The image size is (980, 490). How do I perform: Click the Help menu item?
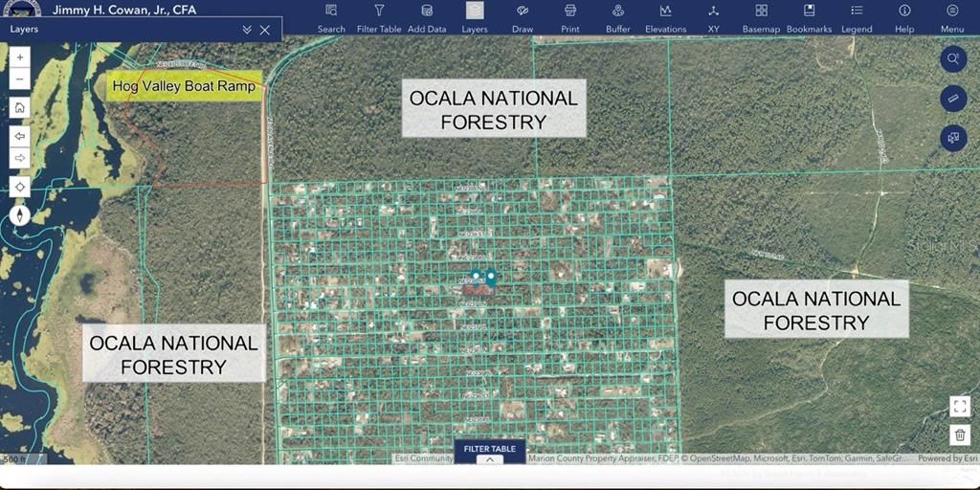(904, 16)
